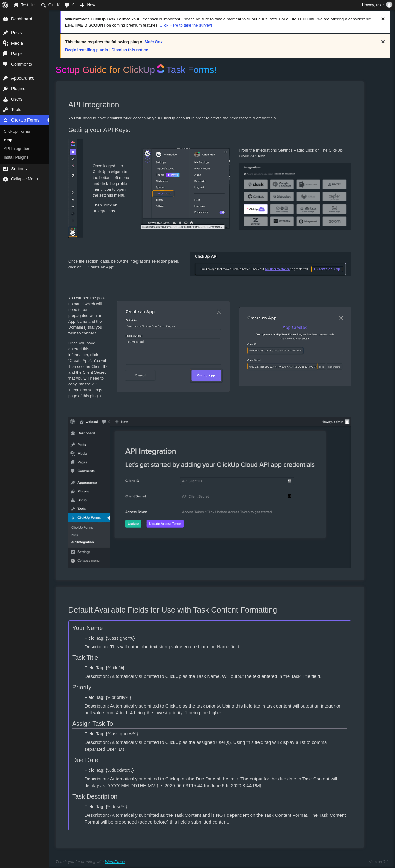Image resolution: width=395 pixels, height=868 pixels.
Task: Click the 'Field Tag: {%priority%}' line
Action: point(108,697)
